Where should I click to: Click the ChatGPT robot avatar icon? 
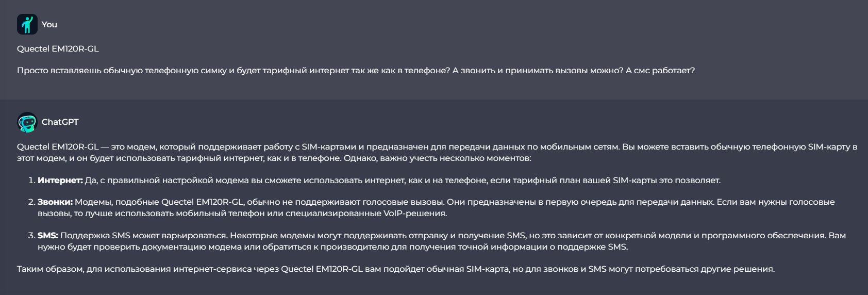coord(27,122)
